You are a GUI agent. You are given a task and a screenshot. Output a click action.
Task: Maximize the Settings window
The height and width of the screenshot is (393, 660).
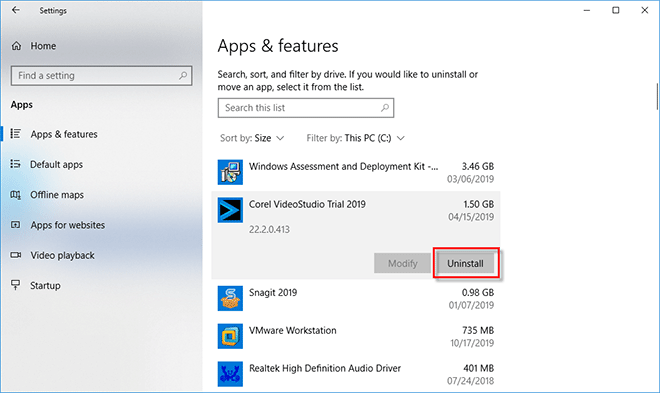coord(615,10)
